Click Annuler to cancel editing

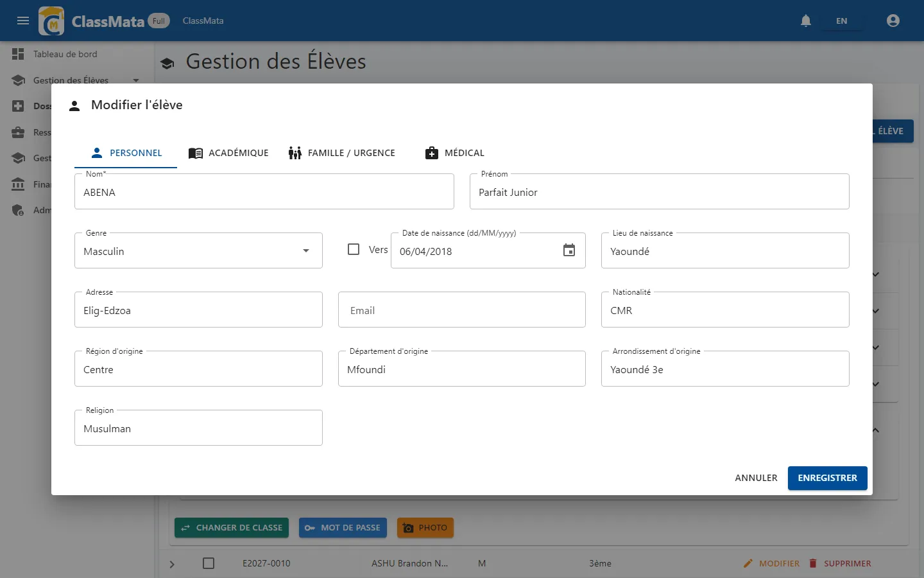(756, 478)
